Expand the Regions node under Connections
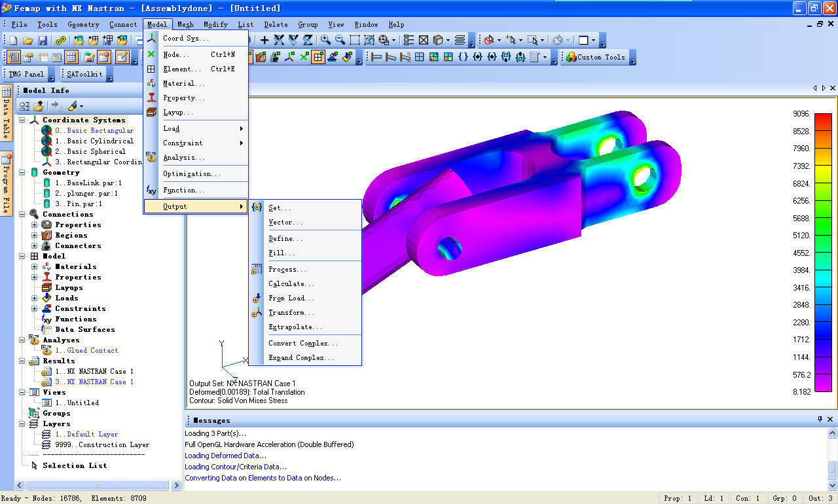This screenshot has width=838, height=504. pos(35,235)
